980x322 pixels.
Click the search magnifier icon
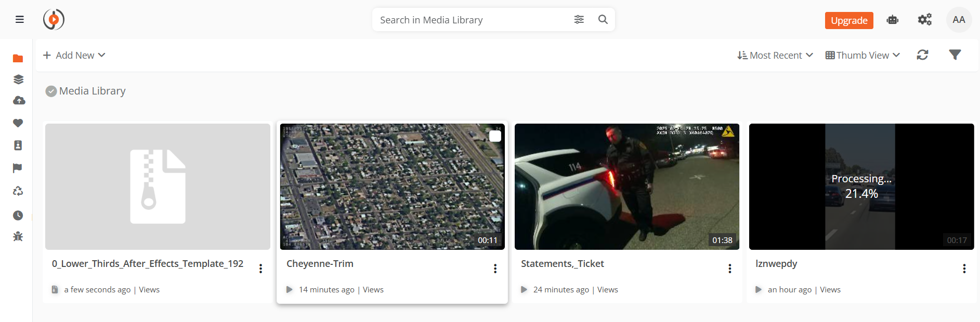pos(603,20)
